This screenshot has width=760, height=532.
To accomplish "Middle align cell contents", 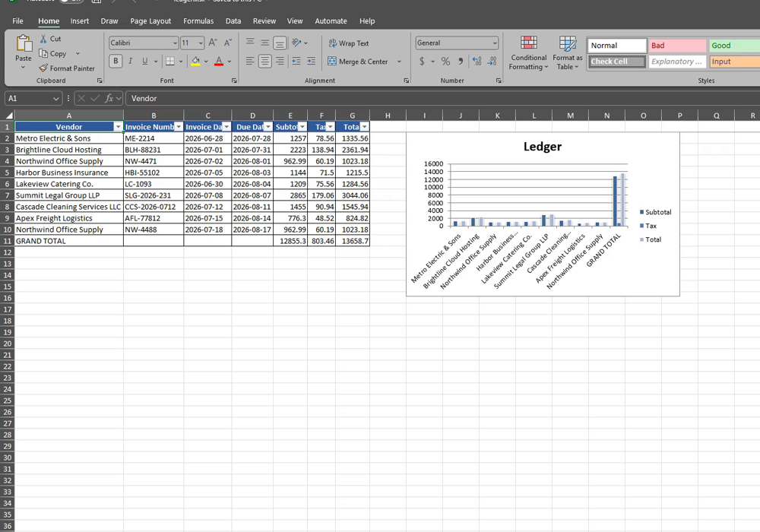I will coord(264,43).
